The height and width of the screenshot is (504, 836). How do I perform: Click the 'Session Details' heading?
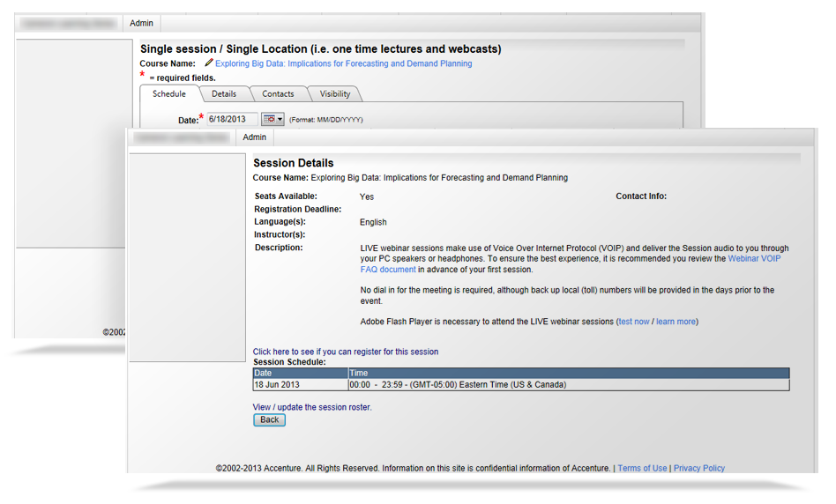(294, 163)
